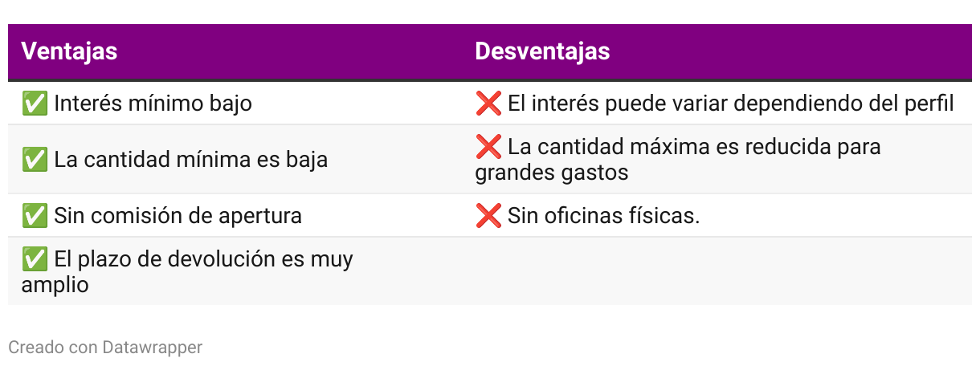Sort by the Ventajas column header
The width and height of the screenshot is (980, 366).
[x=69, y=51]
